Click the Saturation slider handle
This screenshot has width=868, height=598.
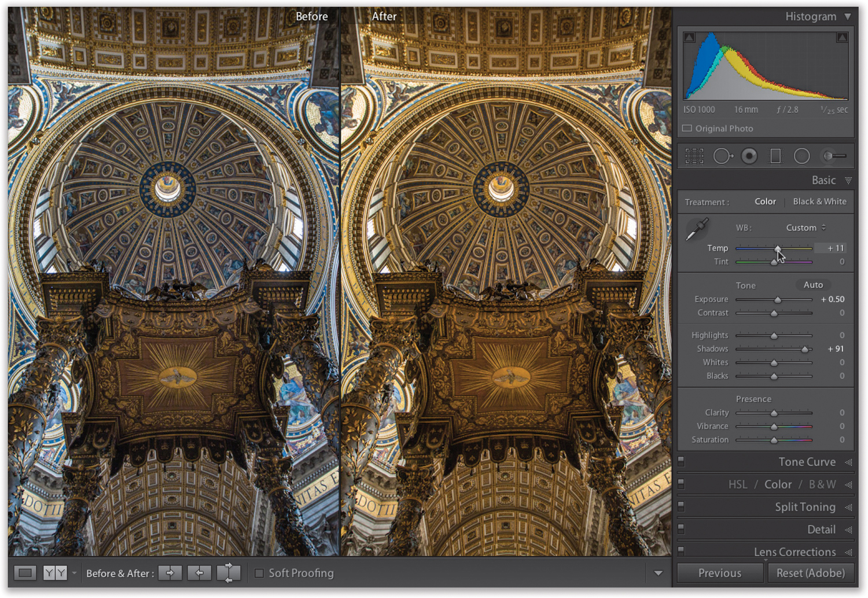click(x=774, y=440)
